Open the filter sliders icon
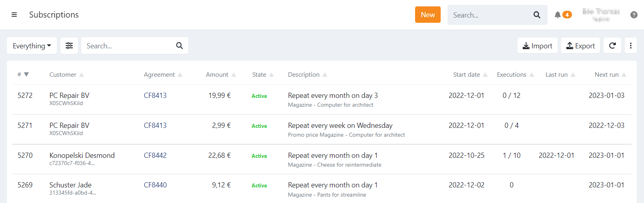Screen dimensions: 644x203 tap(69, 46)
